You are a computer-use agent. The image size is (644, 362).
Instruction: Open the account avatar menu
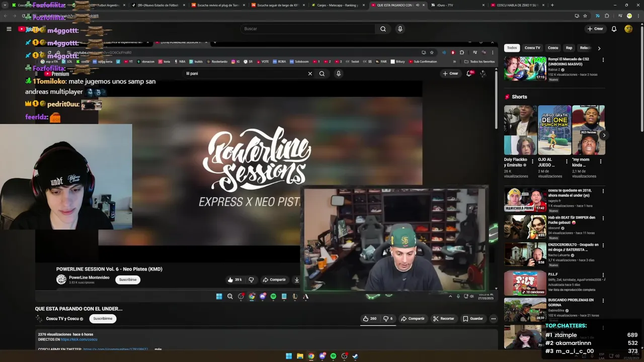pyautogui.click(x=628, y=29)
